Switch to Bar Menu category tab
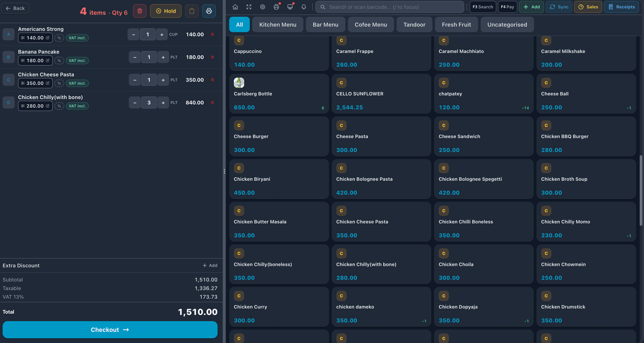Image resolution: width=644 pixels, height=343 pixels. tap(325, 24)
